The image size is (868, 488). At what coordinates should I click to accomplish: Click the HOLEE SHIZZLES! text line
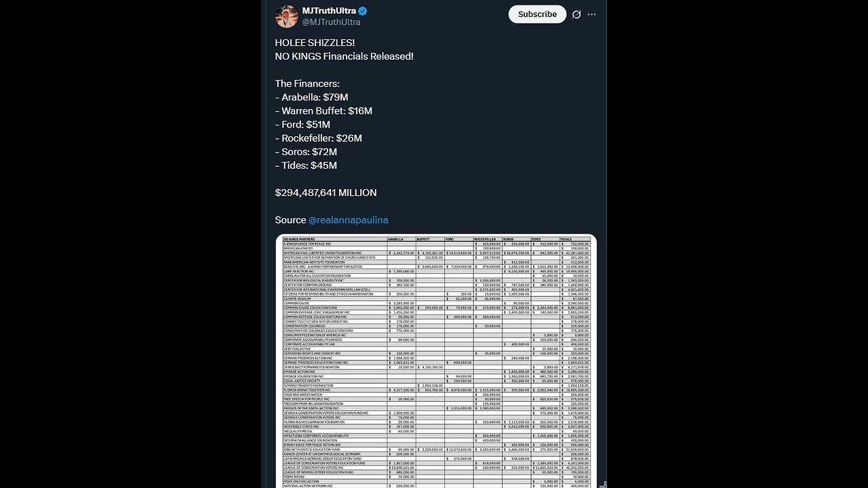[x=315, y=43]
